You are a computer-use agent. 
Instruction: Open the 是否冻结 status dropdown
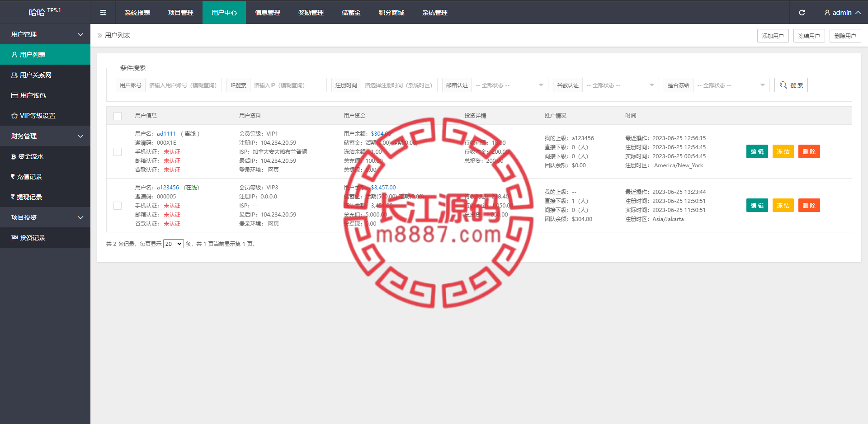tap(731, 85)
